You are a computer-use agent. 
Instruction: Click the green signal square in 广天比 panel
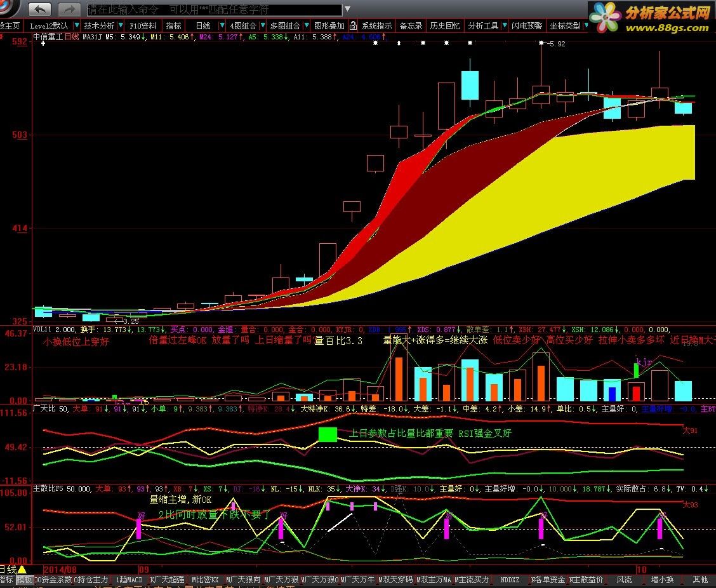coord(328,434)
